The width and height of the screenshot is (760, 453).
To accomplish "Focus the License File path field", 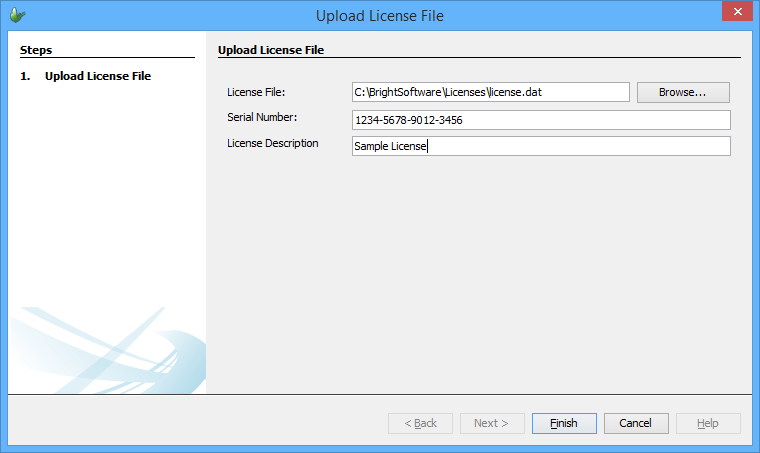I will [x=490, y=92].
